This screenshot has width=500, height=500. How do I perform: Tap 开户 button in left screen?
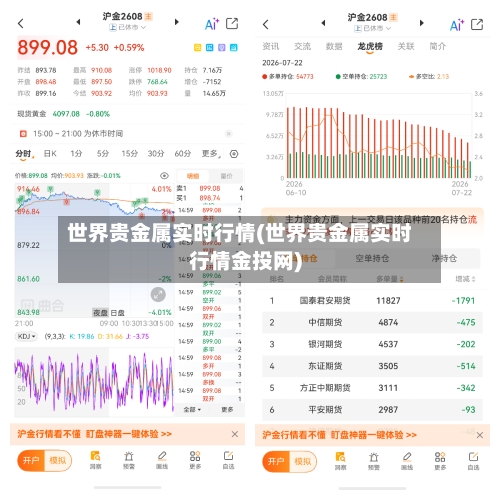pos(31,460)
